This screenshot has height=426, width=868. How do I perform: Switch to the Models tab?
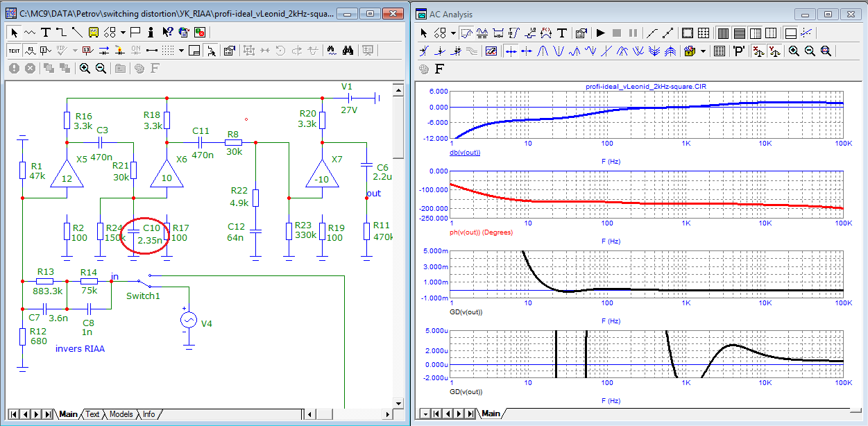(x=121, y=414)
